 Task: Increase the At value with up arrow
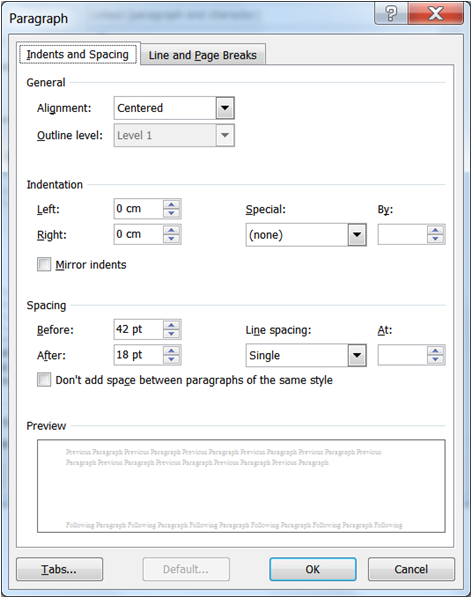point(435,351)
